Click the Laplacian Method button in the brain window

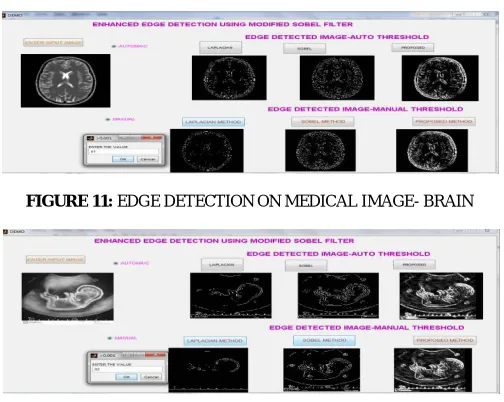pyautogui.click(x=213, y=122)
